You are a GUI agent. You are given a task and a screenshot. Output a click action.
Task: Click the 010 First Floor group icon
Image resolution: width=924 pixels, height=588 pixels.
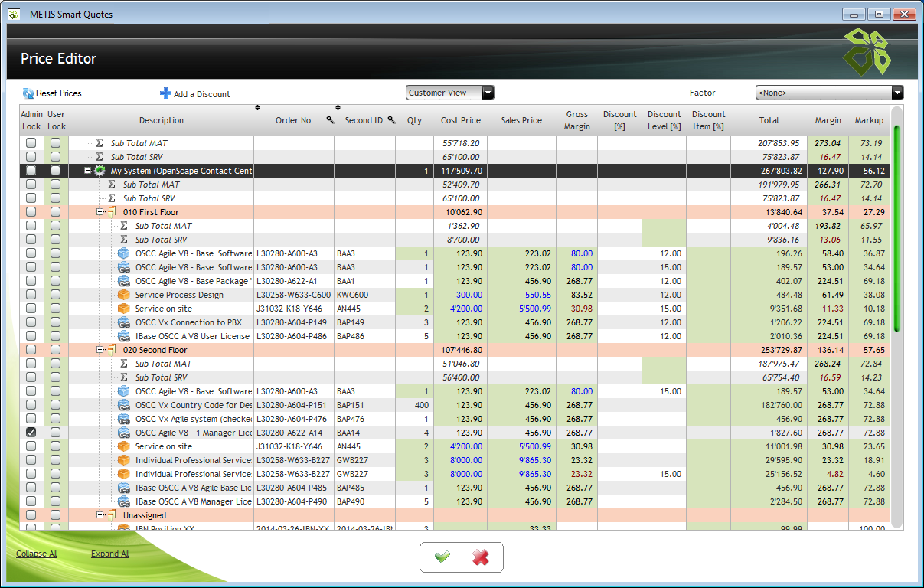[x=112, y=212]
